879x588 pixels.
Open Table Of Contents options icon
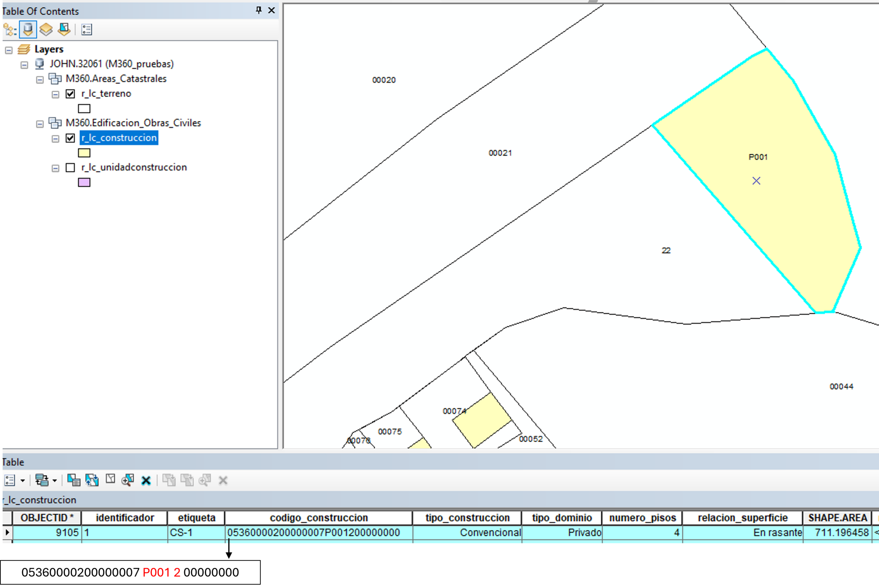87,30
